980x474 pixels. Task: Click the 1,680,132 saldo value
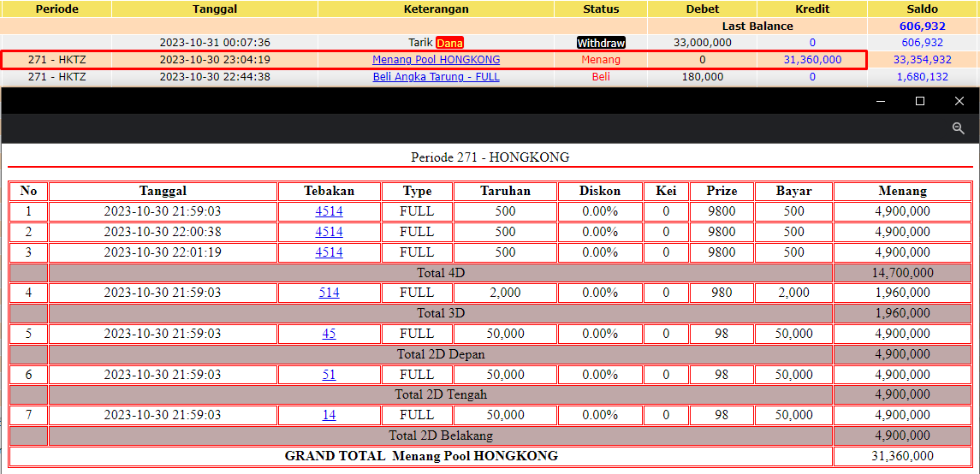point(923,77)
